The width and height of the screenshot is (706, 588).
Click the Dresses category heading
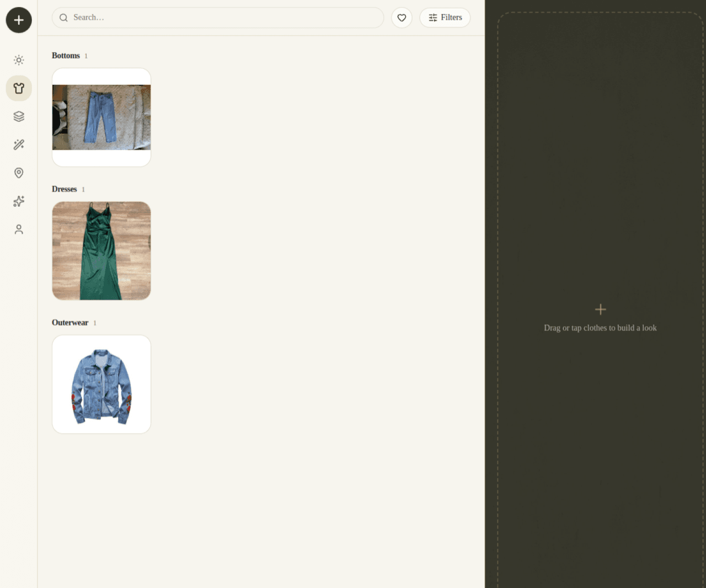point(64,189)
